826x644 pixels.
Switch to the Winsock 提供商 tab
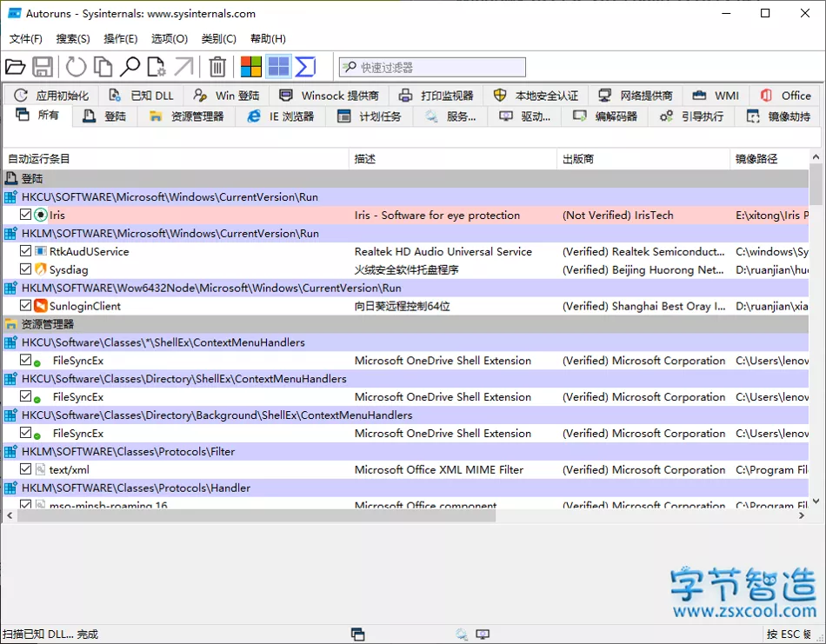pos(330,96)
